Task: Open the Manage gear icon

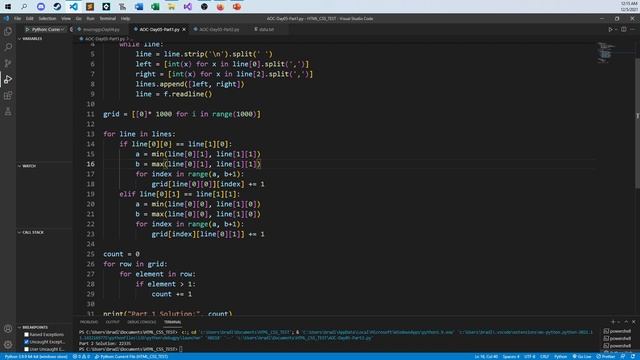Action: pos(8,344)
